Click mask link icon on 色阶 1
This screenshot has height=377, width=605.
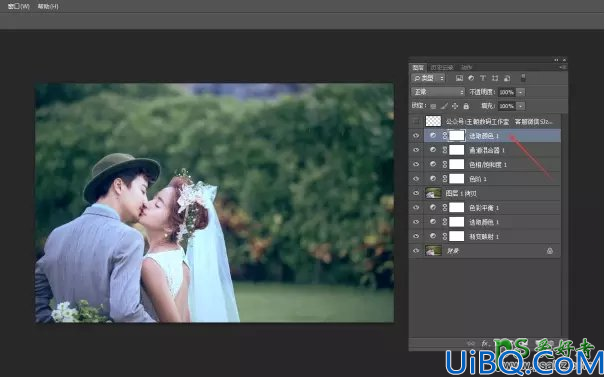(444, 179)
